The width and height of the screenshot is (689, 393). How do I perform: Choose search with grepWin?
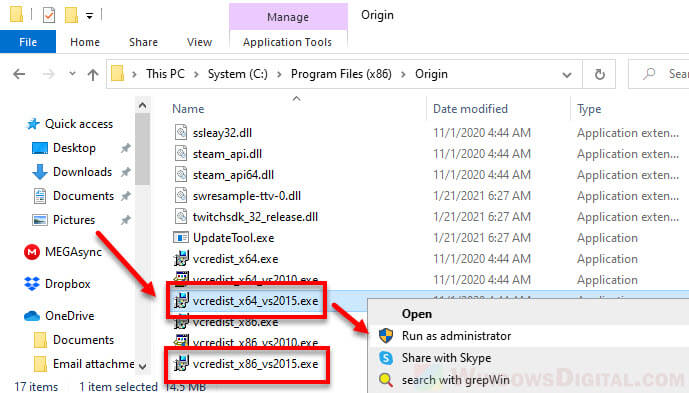tap(455, 380)
